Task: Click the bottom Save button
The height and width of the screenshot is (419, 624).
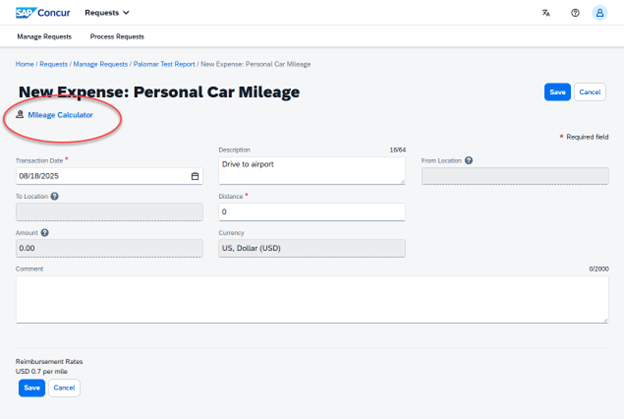Action: point(32,388)
